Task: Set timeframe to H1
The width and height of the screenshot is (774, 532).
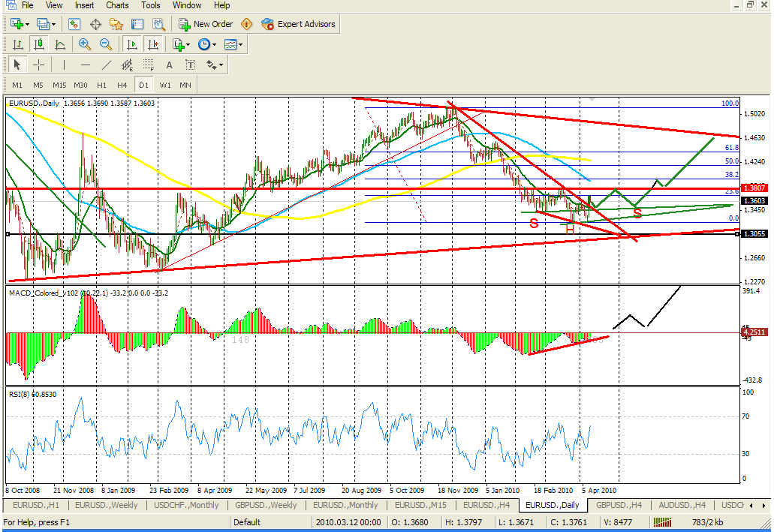Action: pyautogui.click(x=101, y=85)
